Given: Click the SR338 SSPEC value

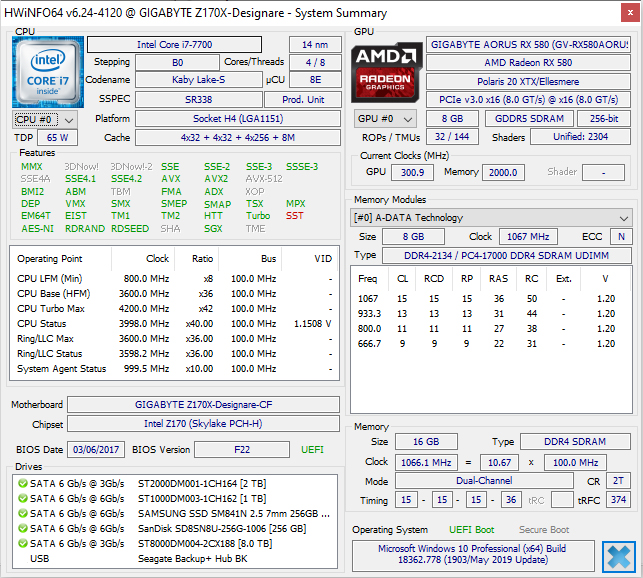Looking at the screenshot, I should (198, 100).
